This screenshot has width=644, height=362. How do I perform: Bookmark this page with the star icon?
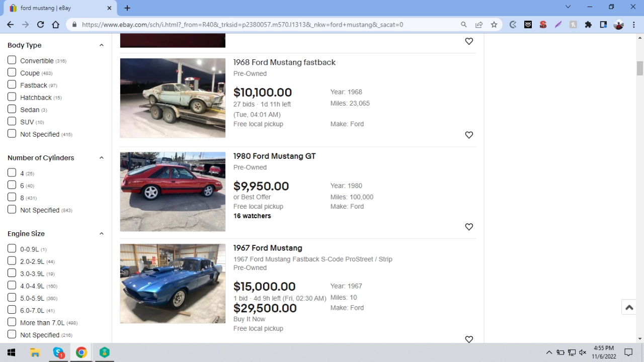[x=494, y=24]
